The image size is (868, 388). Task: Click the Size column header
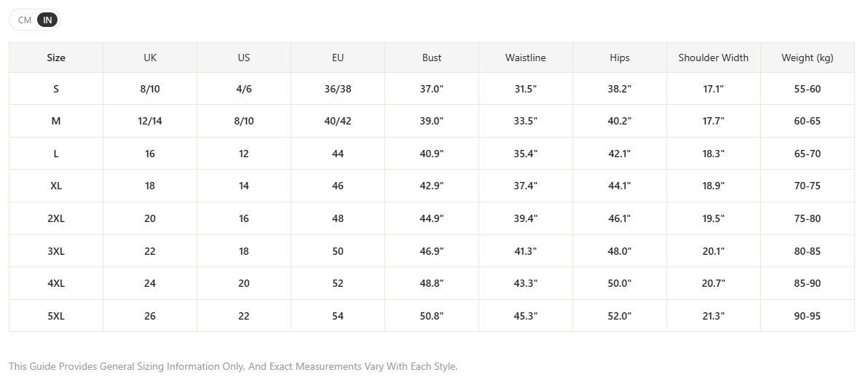coord(56,58)
